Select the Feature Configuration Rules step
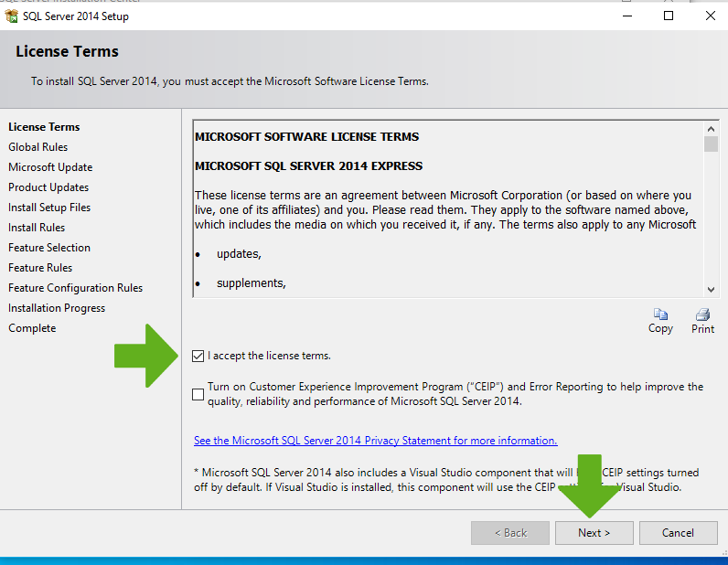 (76, 288)
